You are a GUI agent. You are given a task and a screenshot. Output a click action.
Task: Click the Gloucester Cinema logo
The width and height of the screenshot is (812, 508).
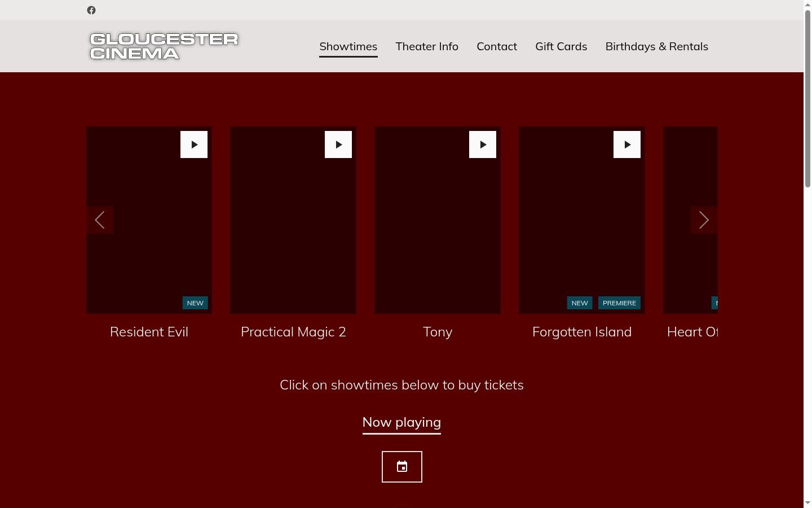pyautogui.click(x=164, y=46)
